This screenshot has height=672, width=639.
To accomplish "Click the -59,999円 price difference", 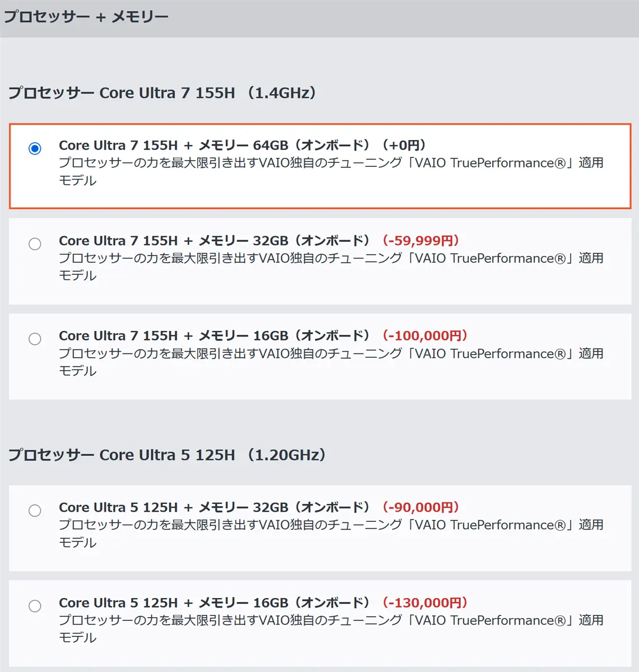I will click(x=421, y=241).
